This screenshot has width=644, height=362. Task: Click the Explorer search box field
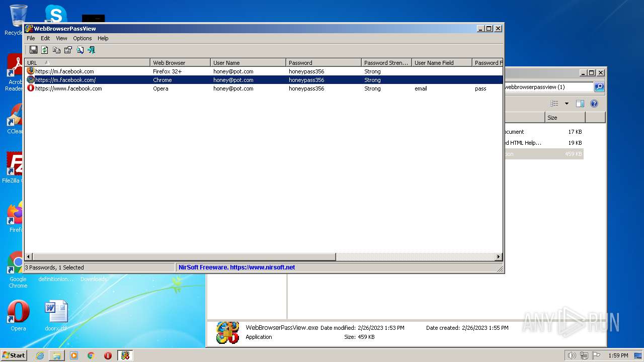point(548,87)
